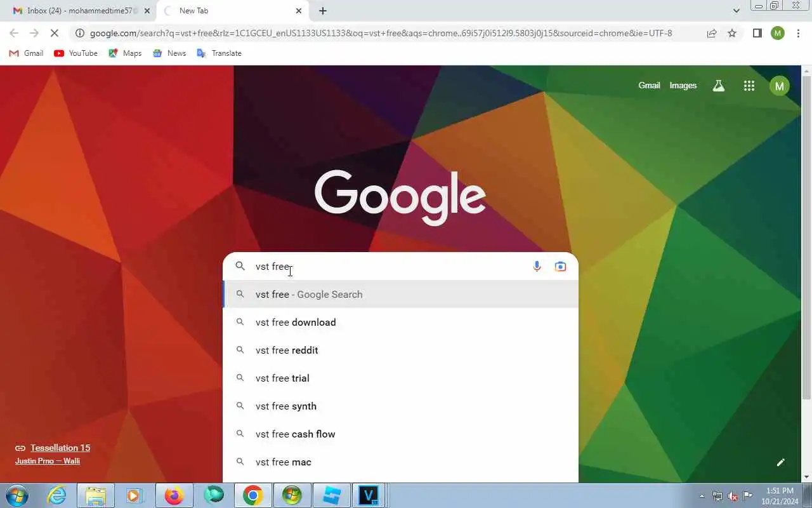The width and height of the screenshot is (812, 508).
Task: Open Tessellation 15 wallpaper link
Action: (60, 448)
